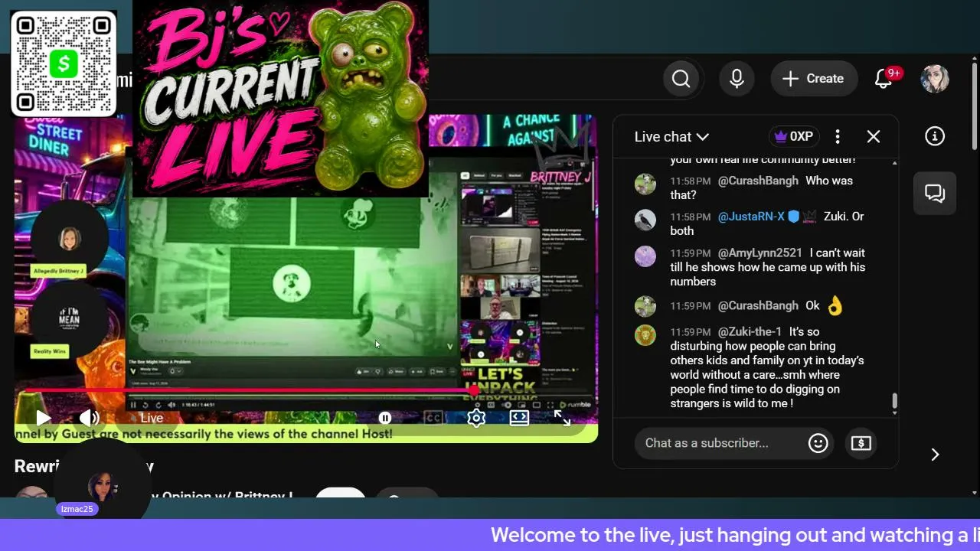Open Super Chat dollar icon
The width and height of the screenshot is (980, 551).
pyautogui.click(x=861, y=443)
